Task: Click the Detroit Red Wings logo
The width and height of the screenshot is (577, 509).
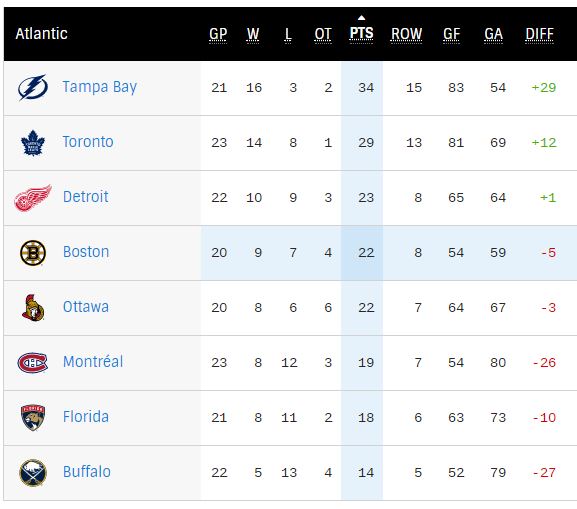Action: 33,198
